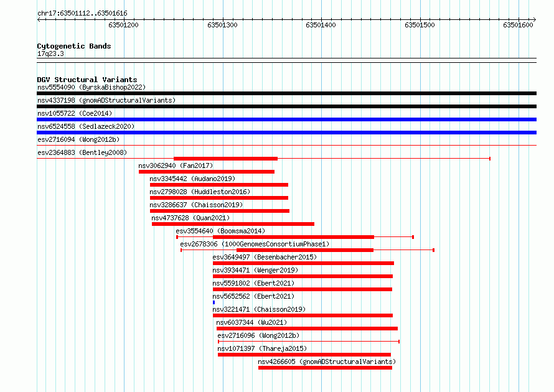Viewport: 554px width, 392px height.
Task: Click the red bar for nsv3062940
Action: pos(206,172)
